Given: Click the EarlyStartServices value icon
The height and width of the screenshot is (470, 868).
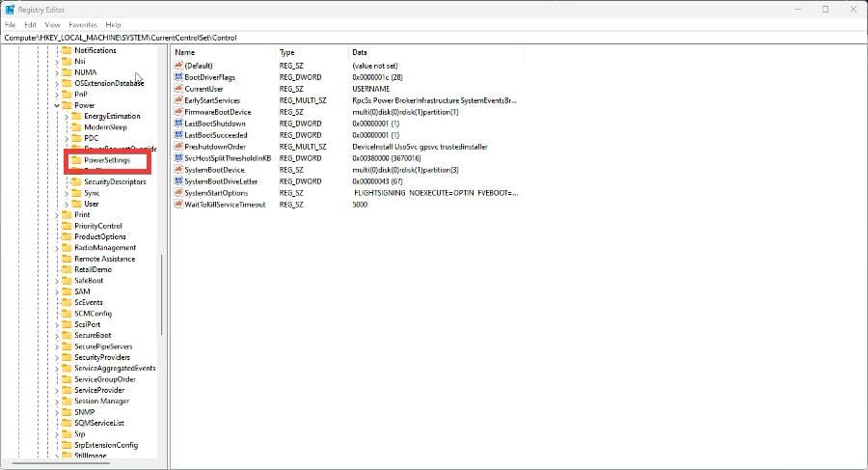Looking at the screenshot, I should coord(178,100).
